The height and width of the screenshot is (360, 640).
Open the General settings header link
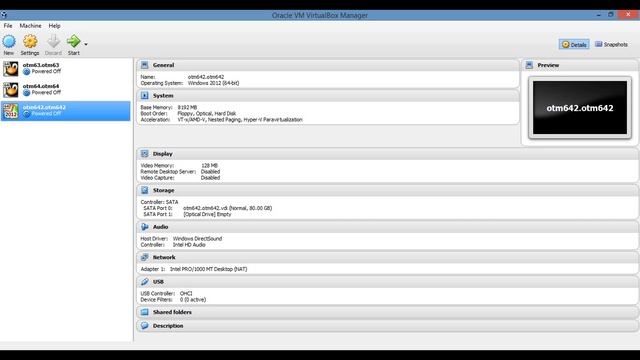(163, 65)
